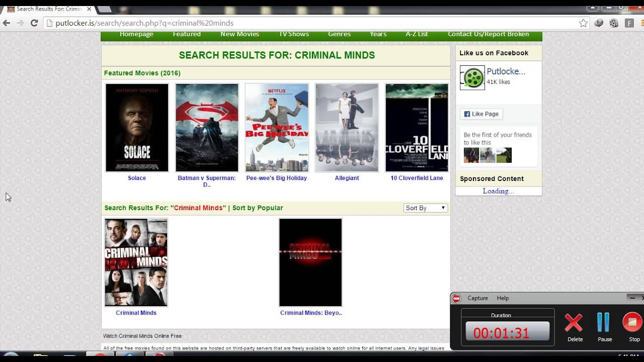The width and height of the screenshot is (644, 362).
Task: Click the Solace movie poster
Action: 137,128
